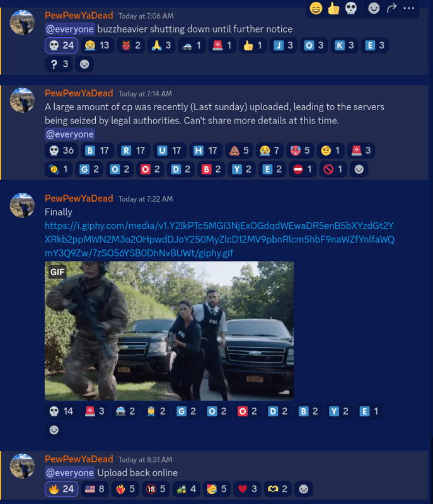Click the question mark 3 reaction
The height and width of the screenshot is (504, 433).
[x=59, y=64]
